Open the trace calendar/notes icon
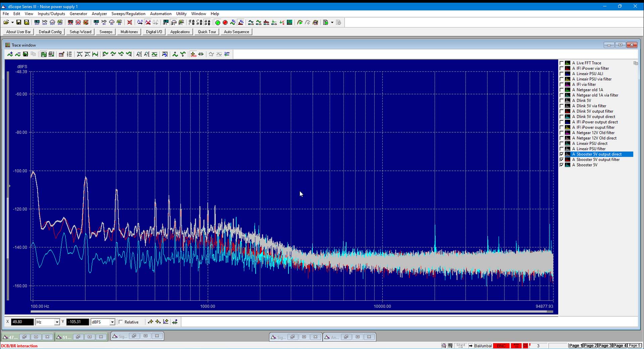Viewport: 644px width, 349px height. [61, 54]
